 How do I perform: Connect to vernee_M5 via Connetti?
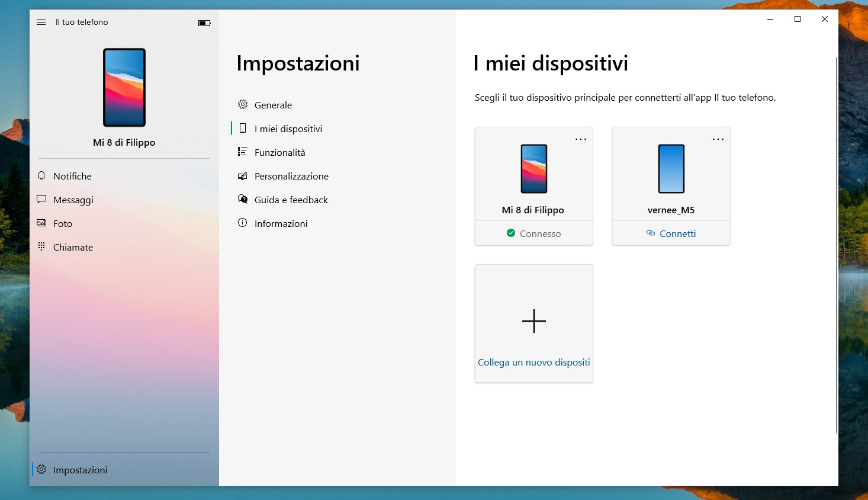pyautogui.click(x=671, y=233)
